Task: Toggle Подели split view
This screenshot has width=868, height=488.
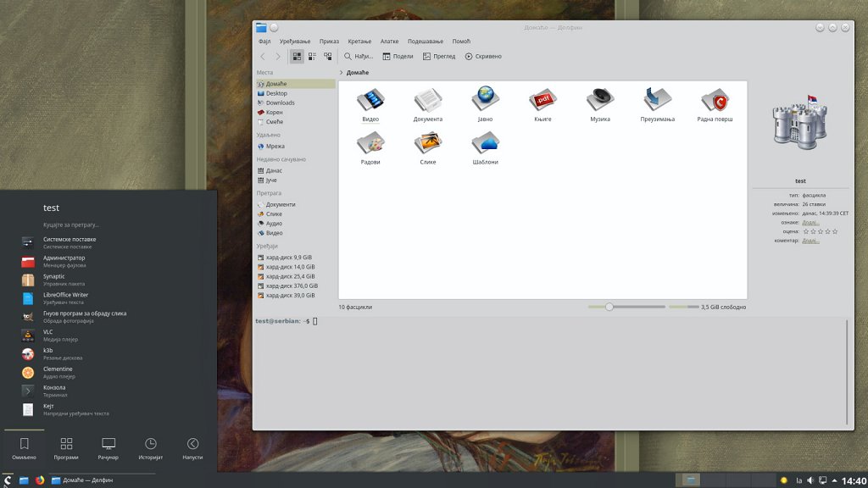Action: click(x=398, y=57)
